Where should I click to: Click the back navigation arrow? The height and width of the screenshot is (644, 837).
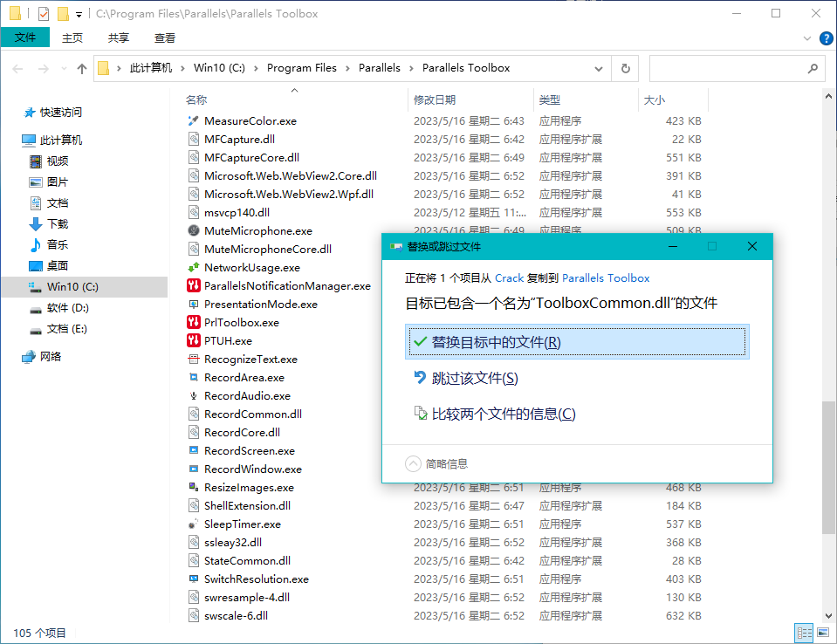17,68
